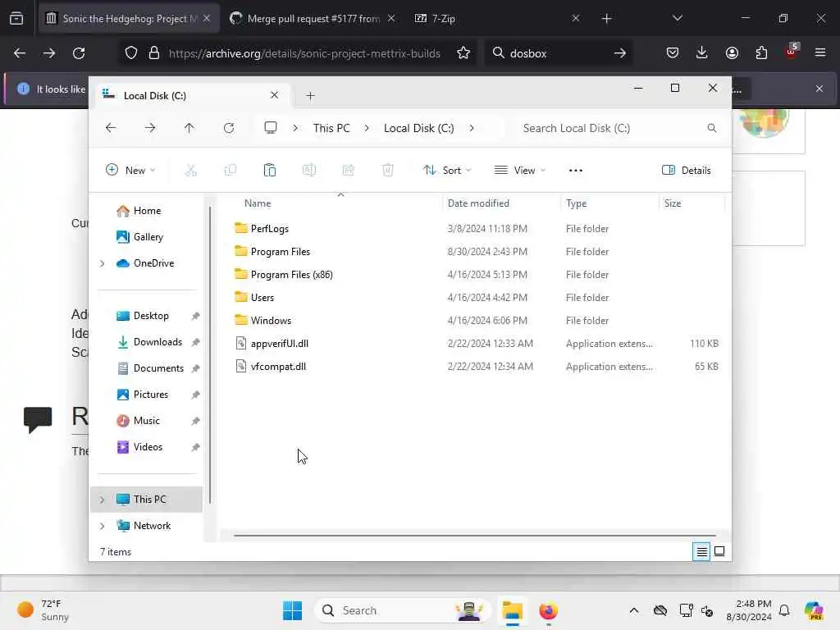
Task: Click File Explorer icon on taskbar
Action: (x=512, y=610)
